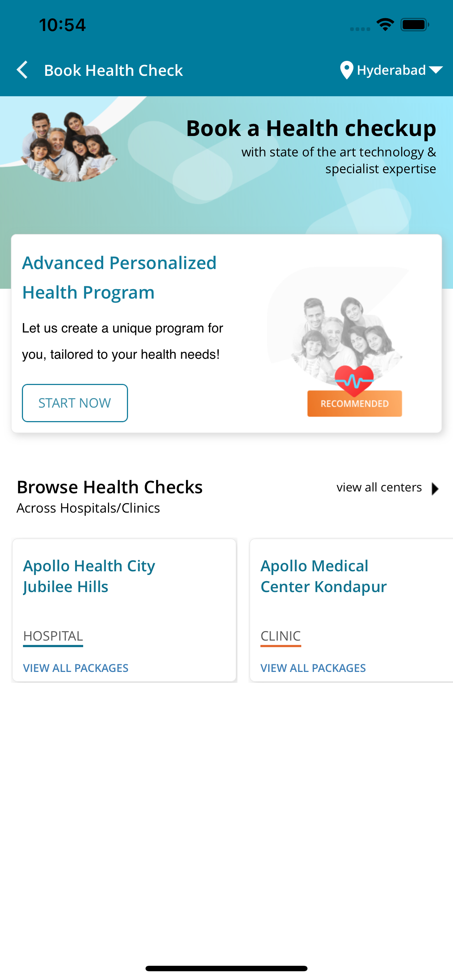This screenshot has height=980, width=453.
Task: Open Apollo Medical Center Kondapur title
Action: pyautogui.click(x=323, y=576)
